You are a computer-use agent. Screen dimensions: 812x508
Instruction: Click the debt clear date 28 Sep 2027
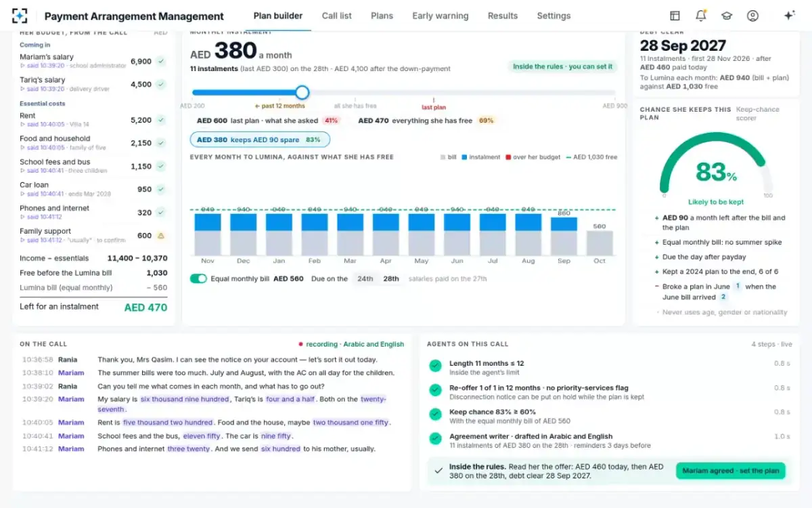(x=683, y=45)
